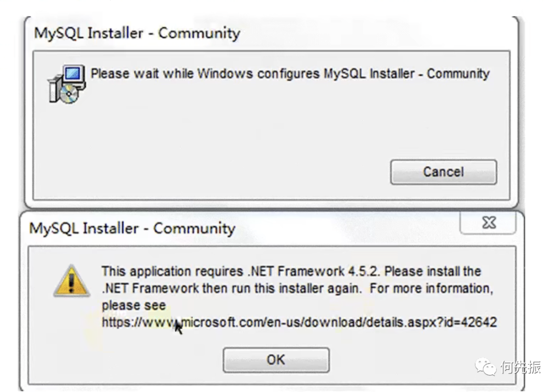Click the WeChat logo watermark

click(485, 367)
